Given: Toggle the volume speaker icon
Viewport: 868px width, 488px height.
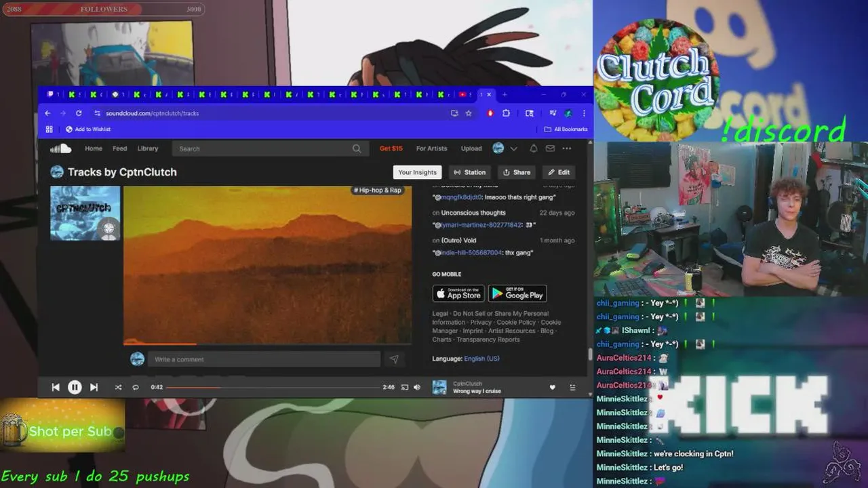Looking at the screenshot, I should (x=417, y=387).
